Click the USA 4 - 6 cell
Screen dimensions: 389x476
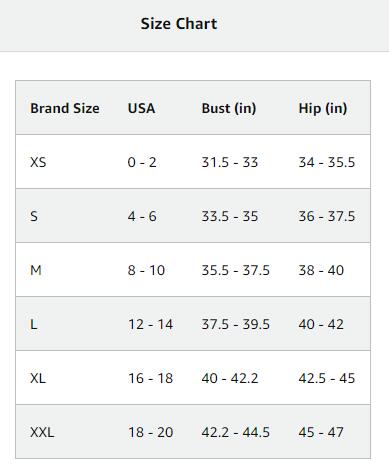click(142, 216)
